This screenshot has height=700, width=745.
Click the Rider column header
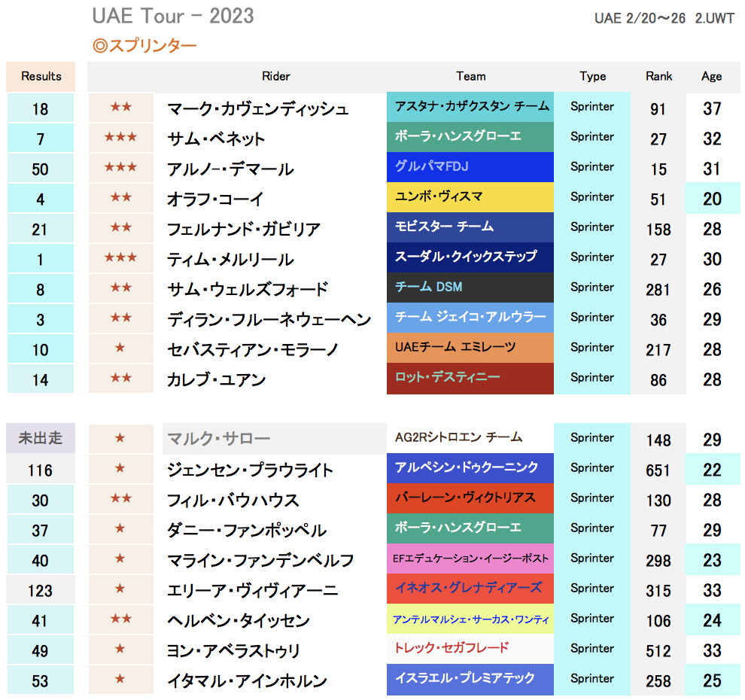(x=275, y=77)
